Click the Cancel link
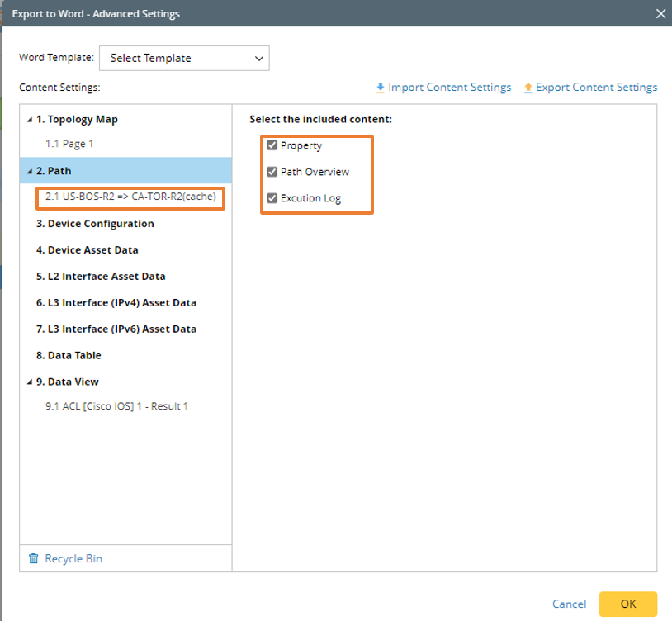The image size is (672, 621). pyautogui.click(x=569, y=604)
